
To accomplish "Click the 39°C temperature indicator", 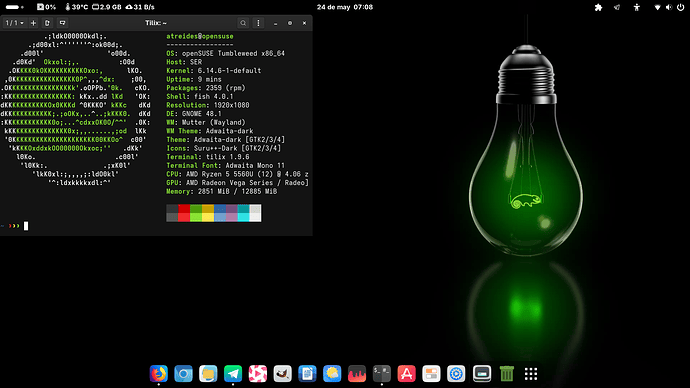I will [x=77, y=7].
